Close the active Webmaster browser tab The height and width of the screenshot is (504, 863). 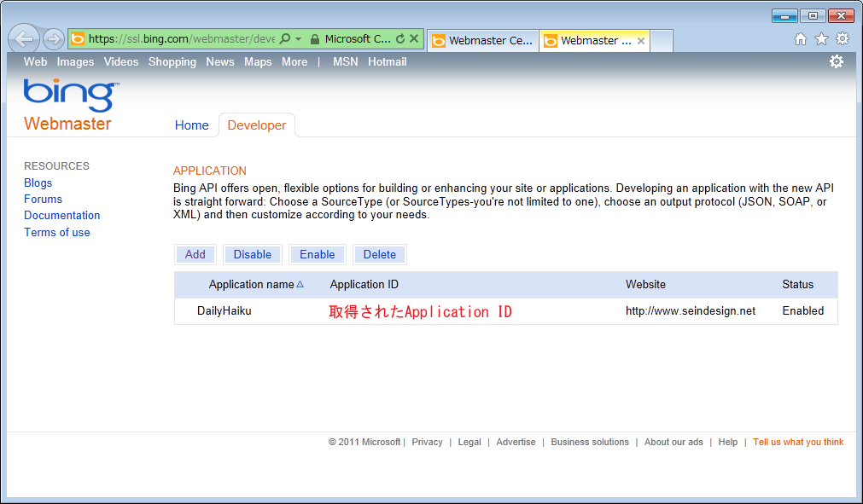pyautogui.click(x=641, y=41)
